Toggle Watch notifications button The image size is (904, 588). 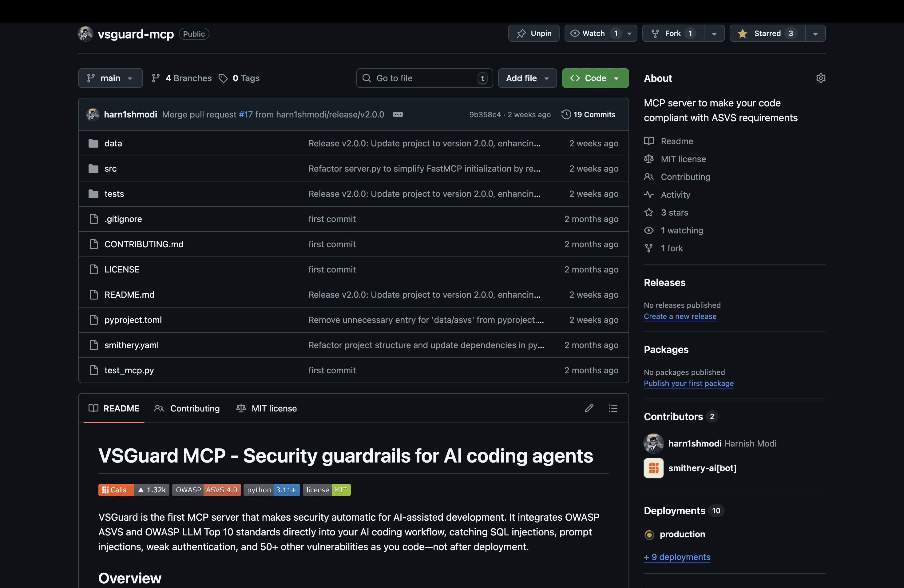coord(594,34)
